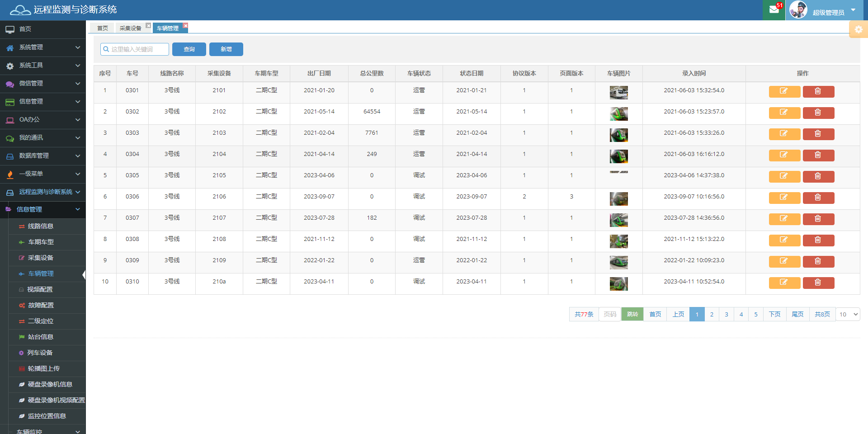868x434 pixels.
Task: Focus the keyword search input field
Action: click(135, 49)
